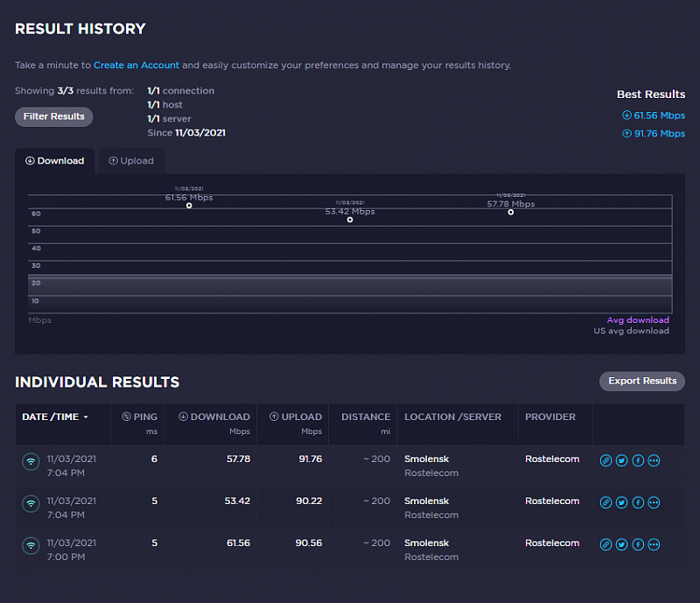Click the Export Results button
Image resolution: width=700 pixels, height=603 pixels.
tap(641, 382)
